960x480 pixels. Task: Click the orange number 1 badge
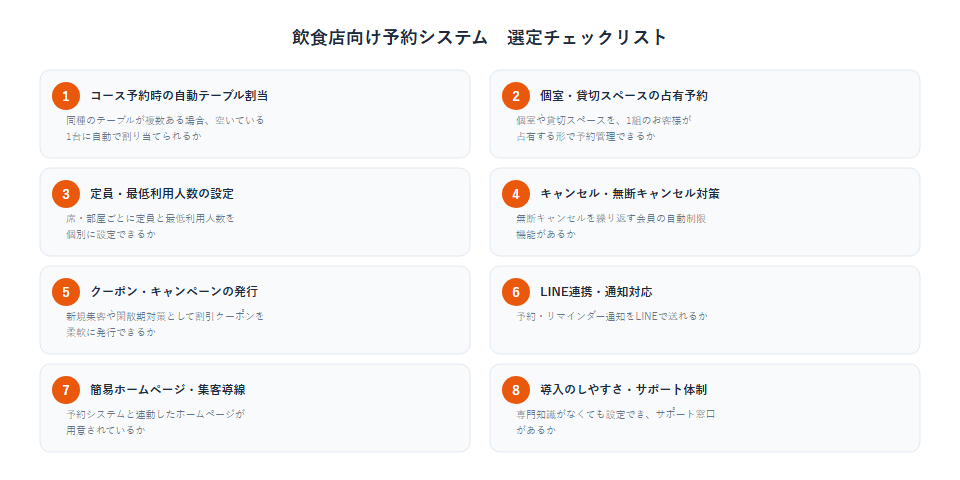tap(66, 96)
